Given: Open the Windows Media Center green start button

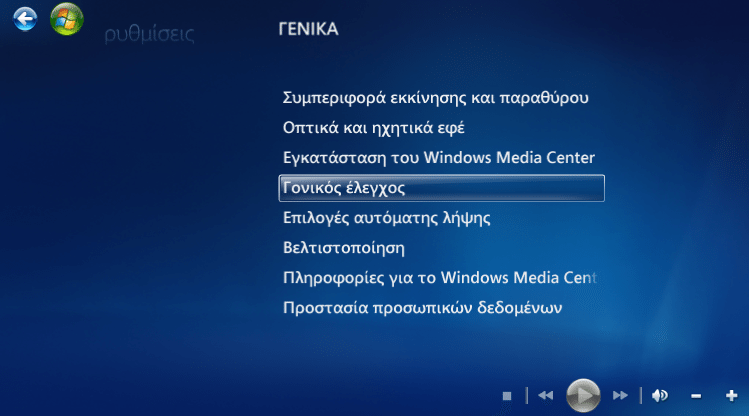Looking at the screenshot, I should coord(67,19).
